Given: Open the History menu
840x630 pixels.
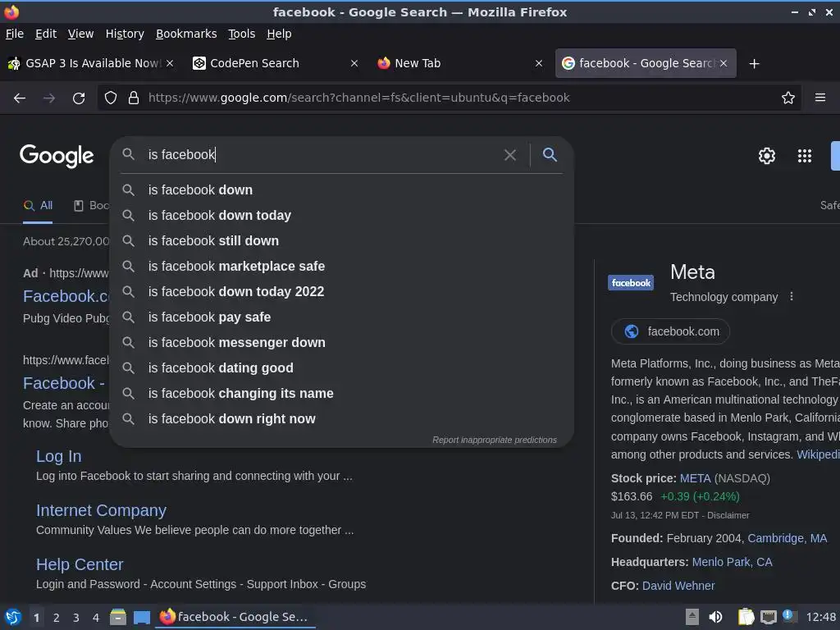Looking at the screenshot, I should coord(125,34).
